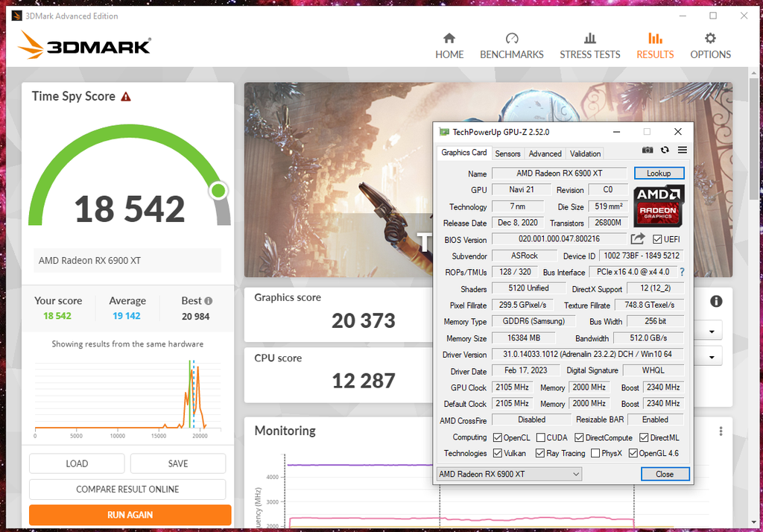Switch to the Advanced tab in GPU-Z
This screenshot has height=532, width=763.
(545, 153)
